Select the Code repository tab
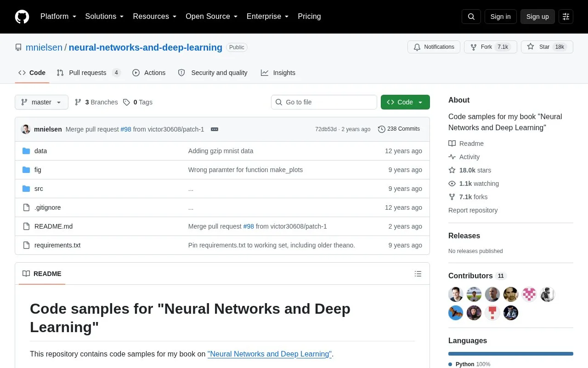 [32, 73]
